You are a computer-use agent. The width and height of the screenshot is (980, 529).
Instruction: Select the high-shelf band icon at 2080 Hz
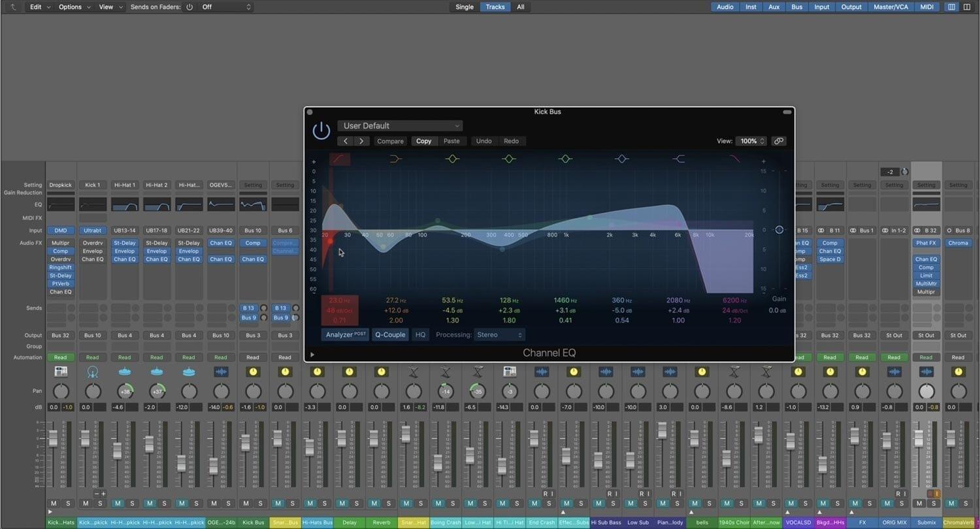coord(678,159)
